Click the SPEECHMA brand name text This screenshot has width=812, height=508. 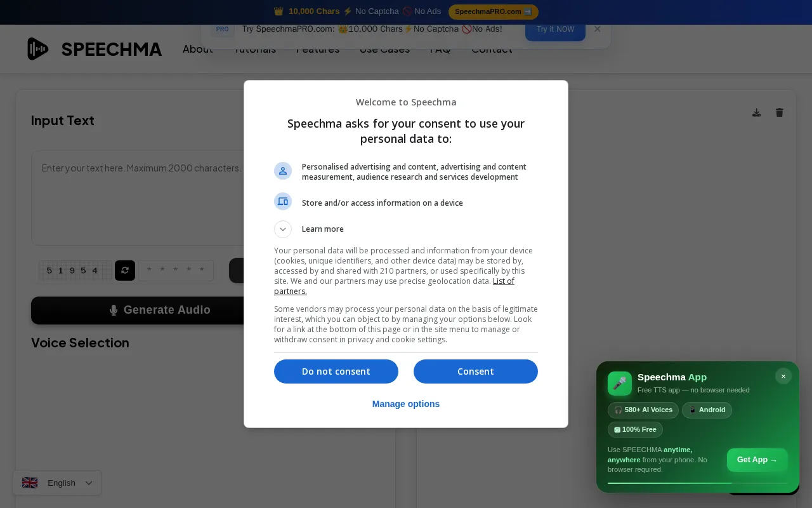[112, 49]
